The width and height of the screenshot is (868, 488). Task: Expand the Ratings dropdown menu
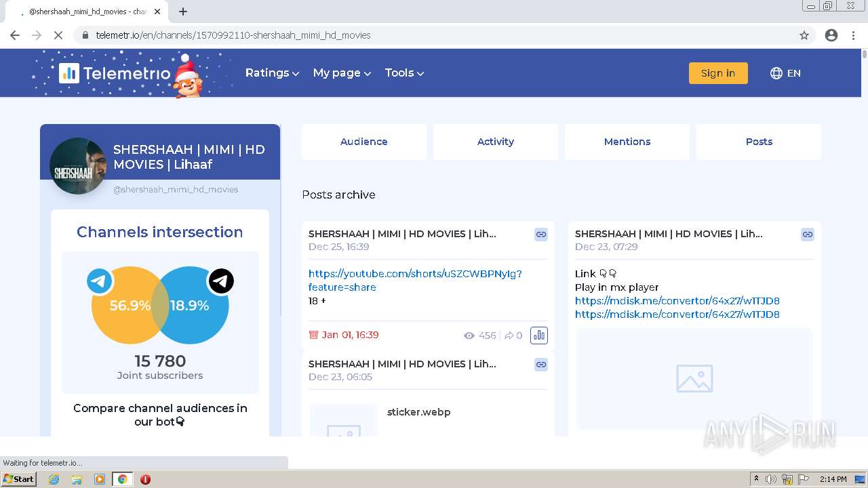tap(272, 73)
